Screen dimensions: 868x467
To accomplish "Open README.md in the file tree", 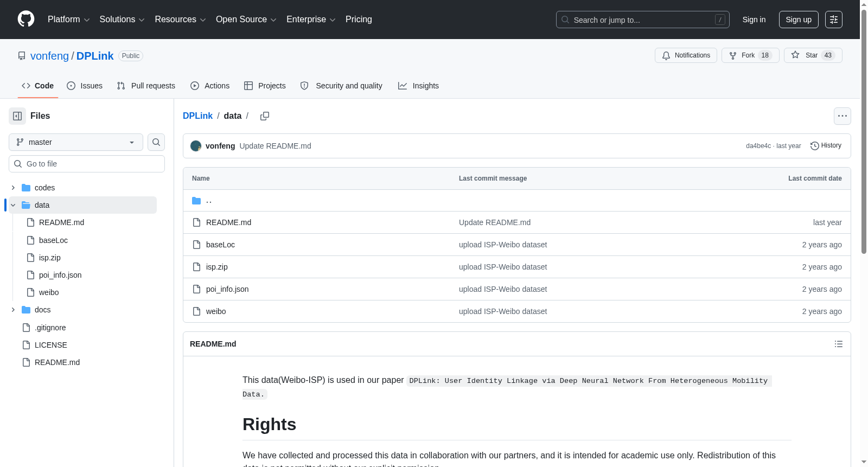I will coord(61,222).
